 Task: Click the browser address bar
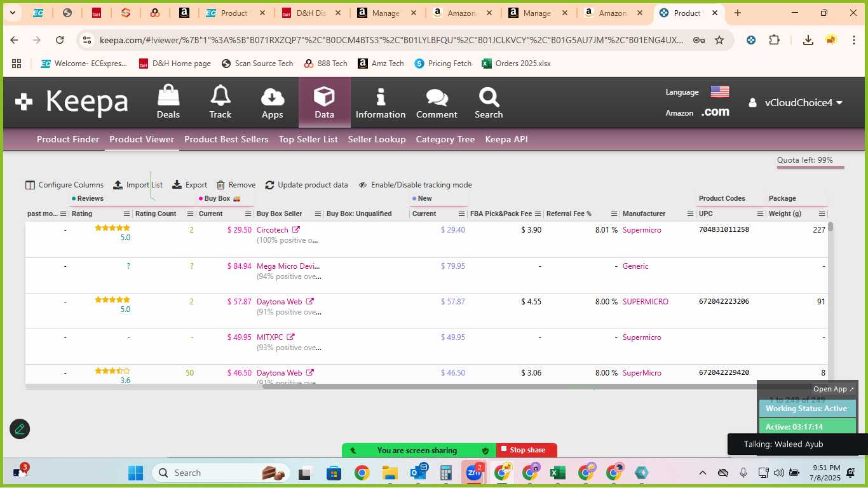tap(391, 40)
